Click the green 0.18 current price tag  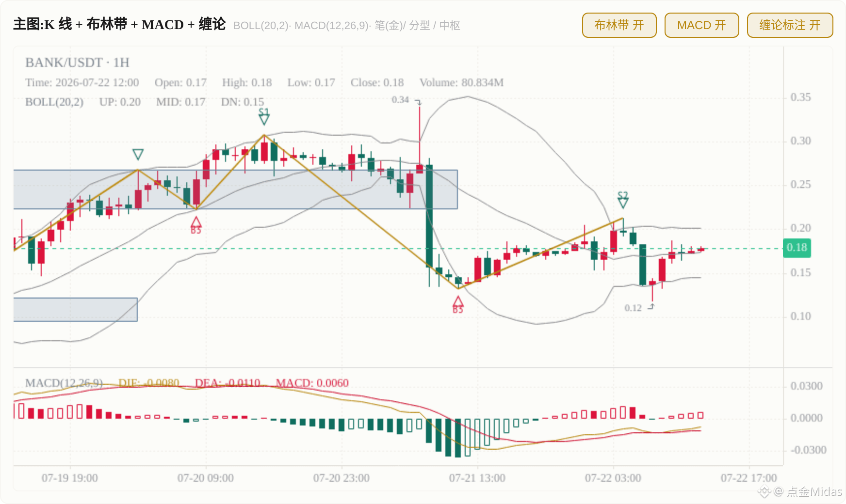coord(797,248)
